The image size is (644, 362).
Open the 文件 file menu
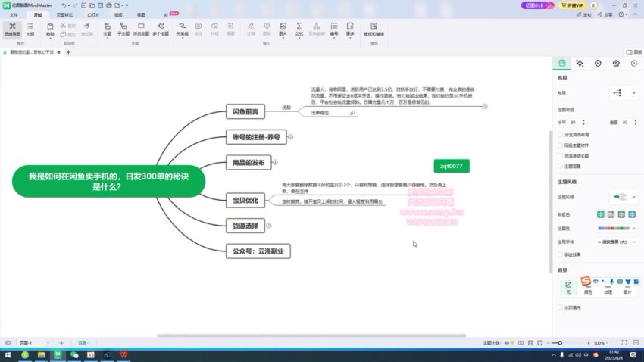14,14
